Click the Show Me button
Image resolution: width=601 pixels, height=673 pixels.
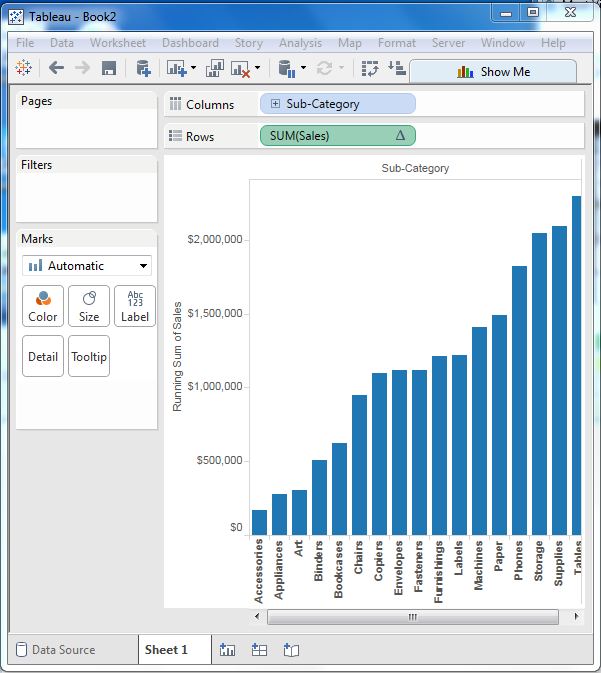pos(493,72)
